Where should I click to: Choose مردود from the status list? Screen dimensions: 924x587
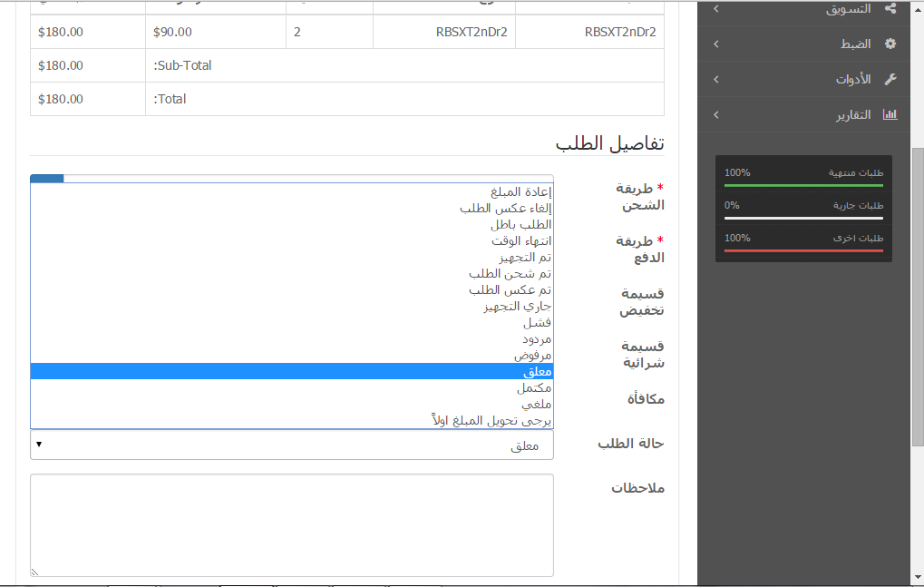click(292, 339)
